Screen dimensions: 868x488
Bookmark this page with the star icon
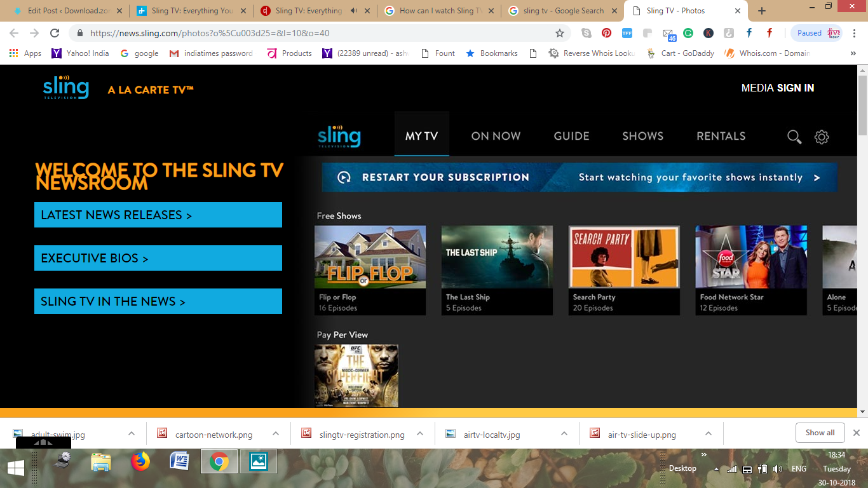(x=560, y=33)
